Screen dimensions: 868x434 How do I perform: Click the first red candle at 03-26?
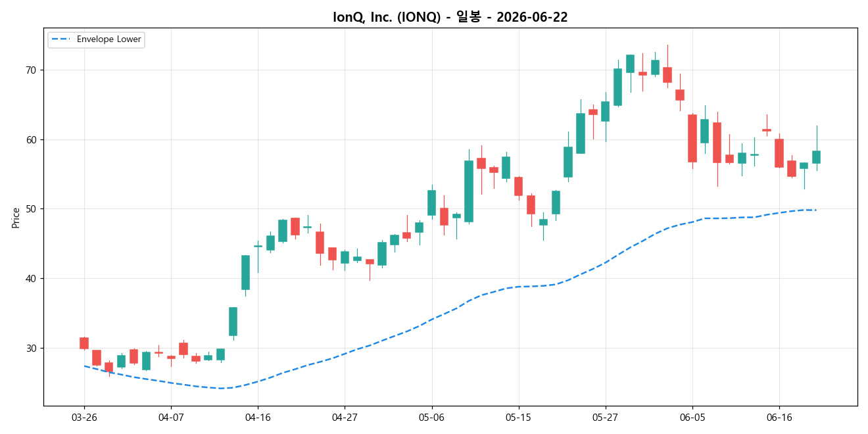pos(84,343)
